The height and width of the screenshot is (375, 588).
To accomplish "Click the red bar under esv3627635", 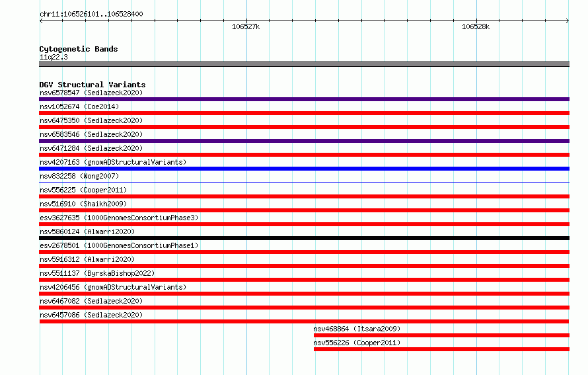I will [304, 224].
